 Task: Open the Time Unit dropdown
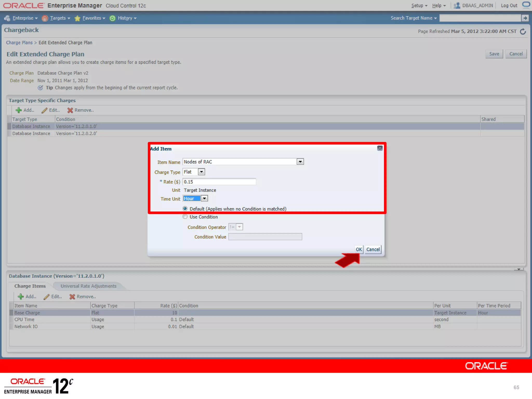point(204,198)
